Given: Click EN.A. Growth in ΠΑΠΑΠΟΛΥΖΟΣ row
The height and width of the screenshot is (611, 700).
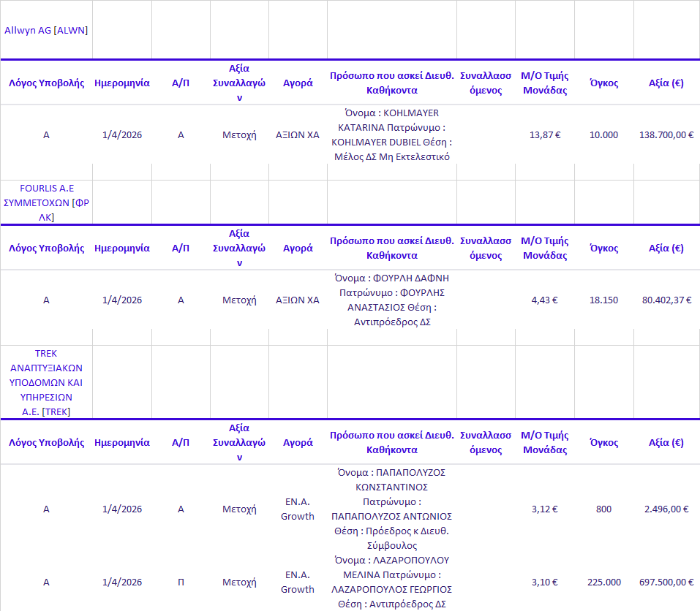Looking at the screenshot, I should click(x=297, y=509).
